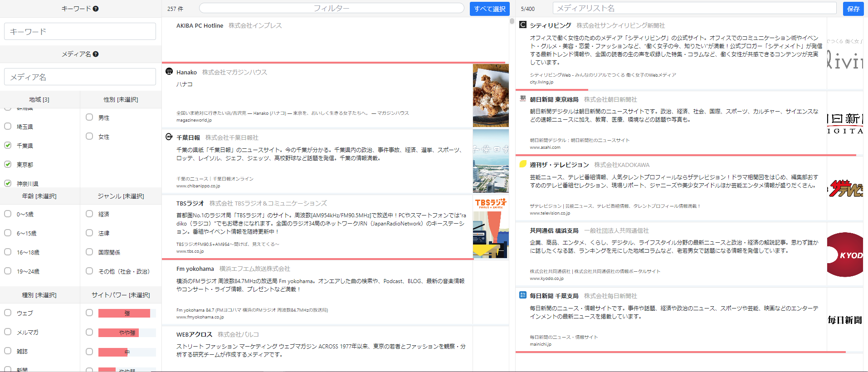This screenshot has height=372, width=868.
Task: Select the 女性 gender checkbox
Action: click(89, 136)
